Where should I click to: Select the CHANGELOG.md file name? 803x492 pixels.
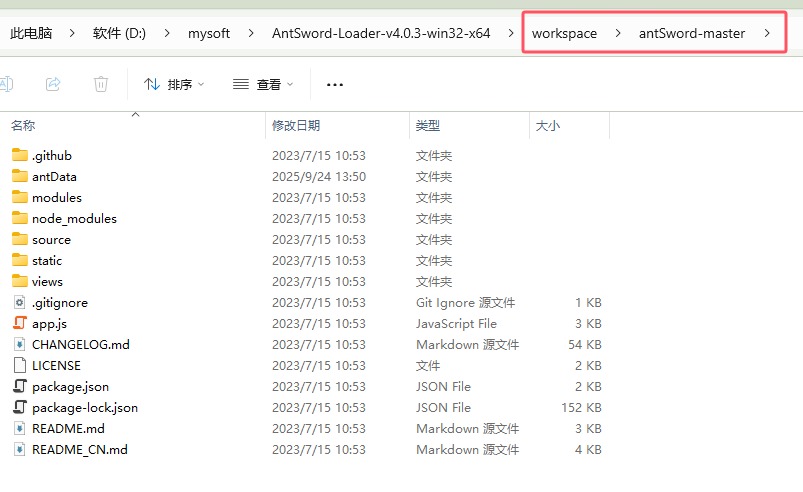[x=81, y=345]
